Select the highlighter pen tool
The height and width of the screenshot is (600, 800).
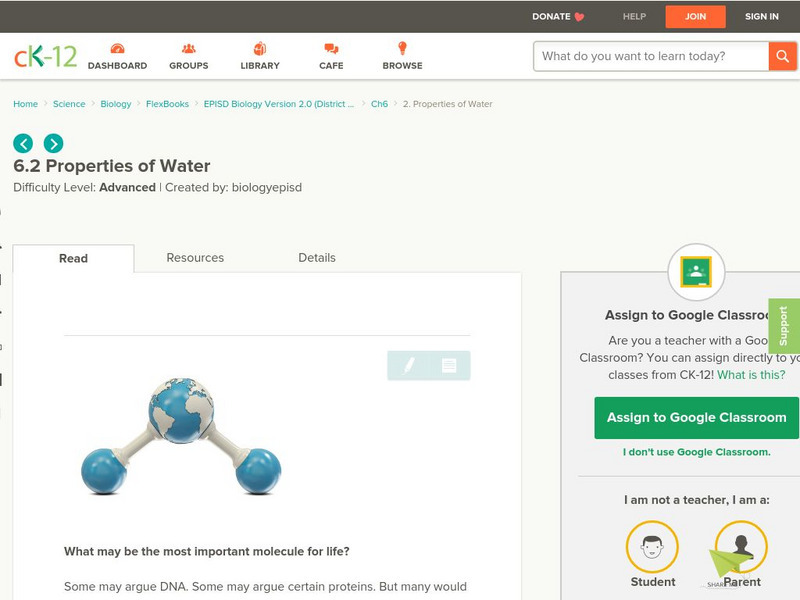click(409, 366)
